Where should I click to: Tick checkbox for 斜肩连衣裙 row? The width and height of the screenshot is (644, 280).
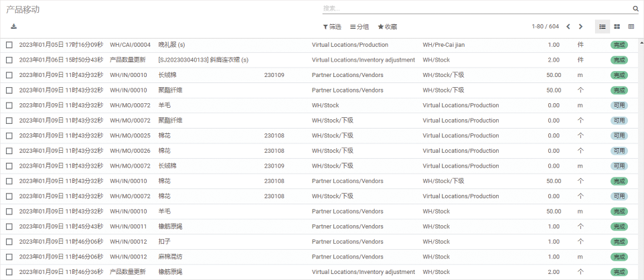click(9, 60)
